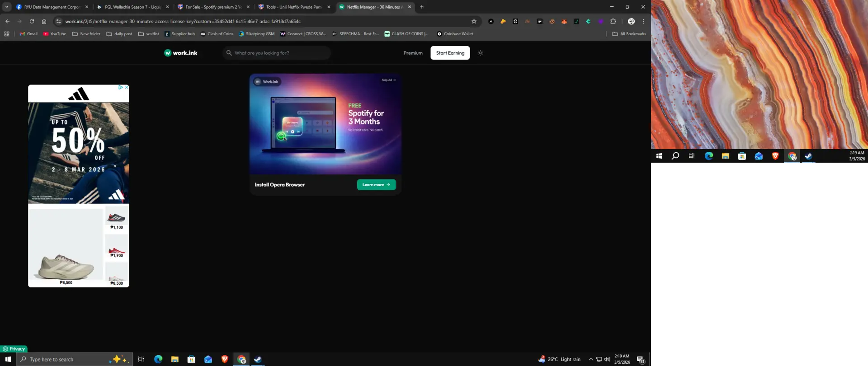Open File Explorer in the main taskbar
Image resolution: width=868 pixels, height=366 pixels.
[175, 359]
